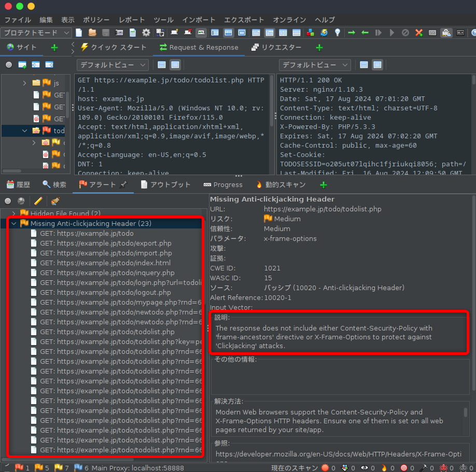Expand Hidden File Found alert node
This screenshot has width=476, height=472.
point(13,213)
